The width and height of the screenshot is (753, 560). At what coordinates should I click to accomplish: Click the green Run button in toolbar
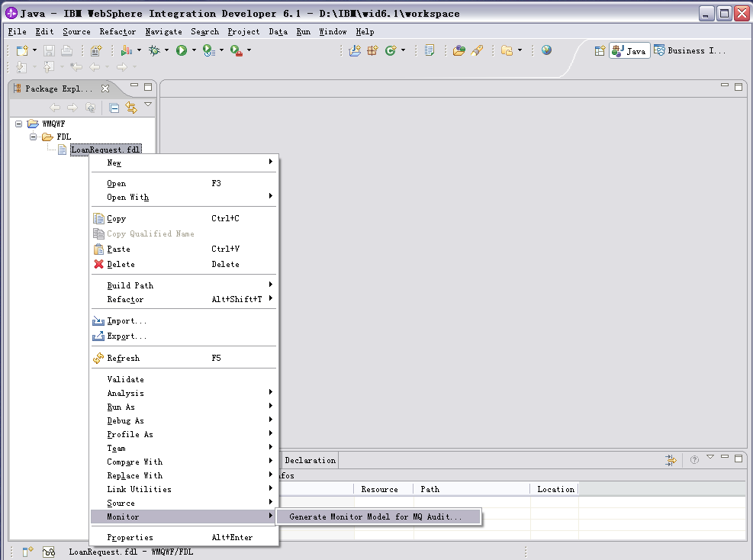pyautogui.click(x=182, y=50)
